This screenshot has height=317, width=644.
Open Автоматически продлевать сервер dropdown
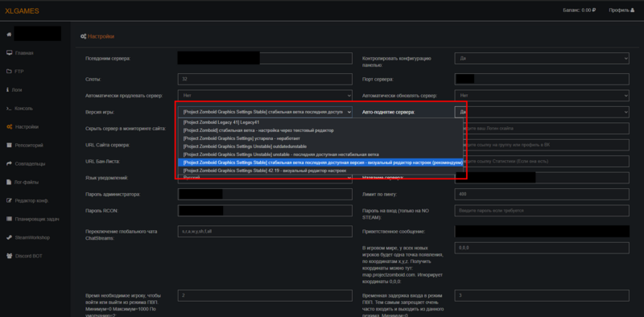265,95
